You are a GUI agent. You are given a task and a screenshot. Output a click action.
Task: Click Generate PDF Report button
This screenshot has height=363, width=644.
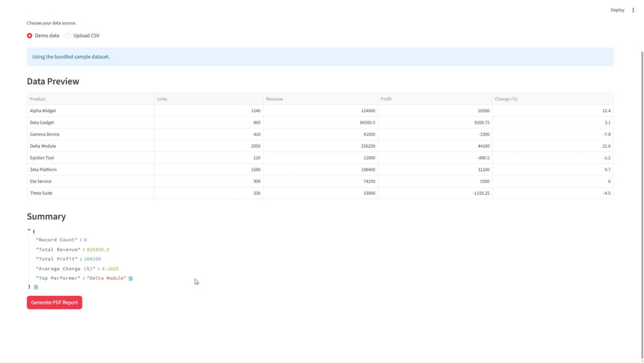(x=54, y=302)
